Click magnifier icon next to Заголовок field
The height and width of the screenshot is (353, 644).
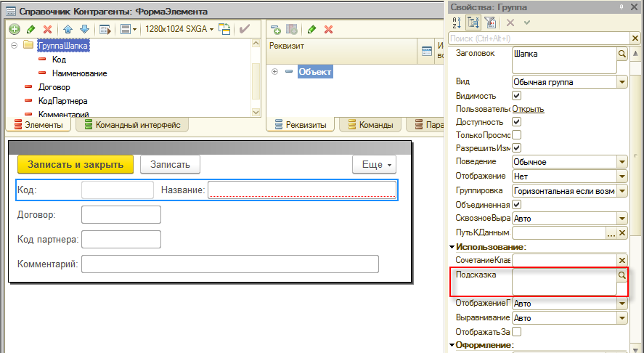point(621,54)
